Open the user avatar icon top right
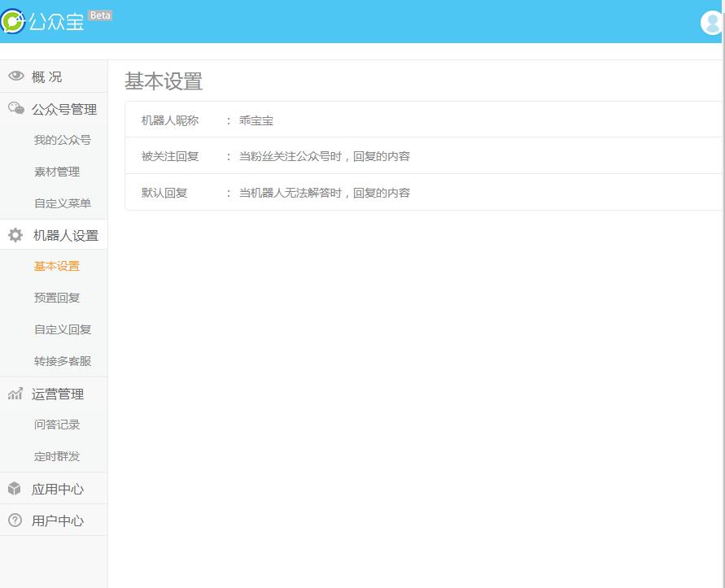Image resolution: width=725 pixels, height=588 pixels. (710, 22)
